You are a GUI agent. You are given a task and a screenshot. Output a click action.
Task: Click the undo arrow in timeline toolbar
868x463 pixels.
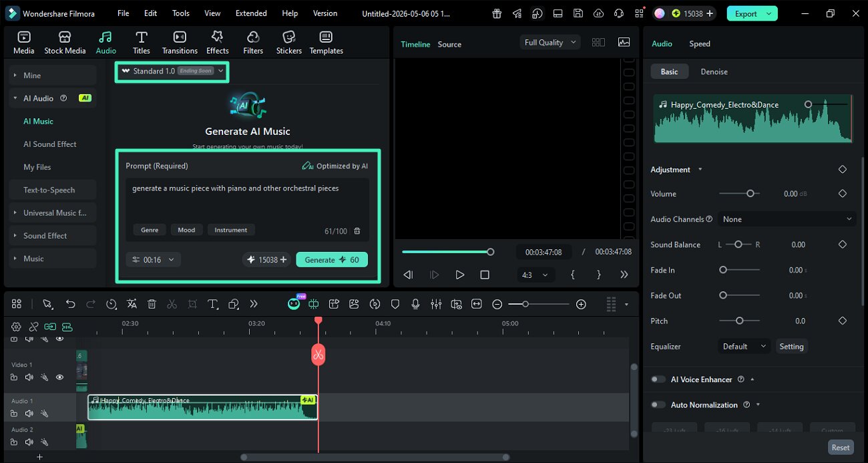point(70,304)
